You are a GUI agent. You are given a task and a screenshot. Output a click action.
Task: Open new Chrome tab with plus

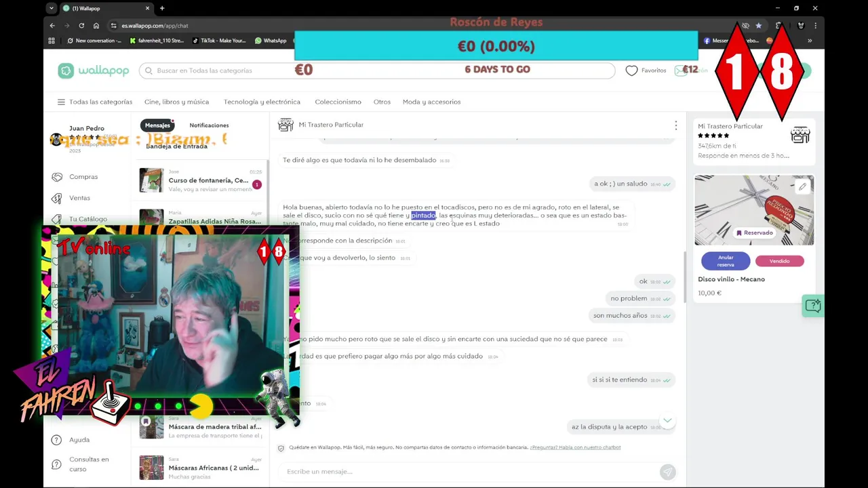coord(162,8)
